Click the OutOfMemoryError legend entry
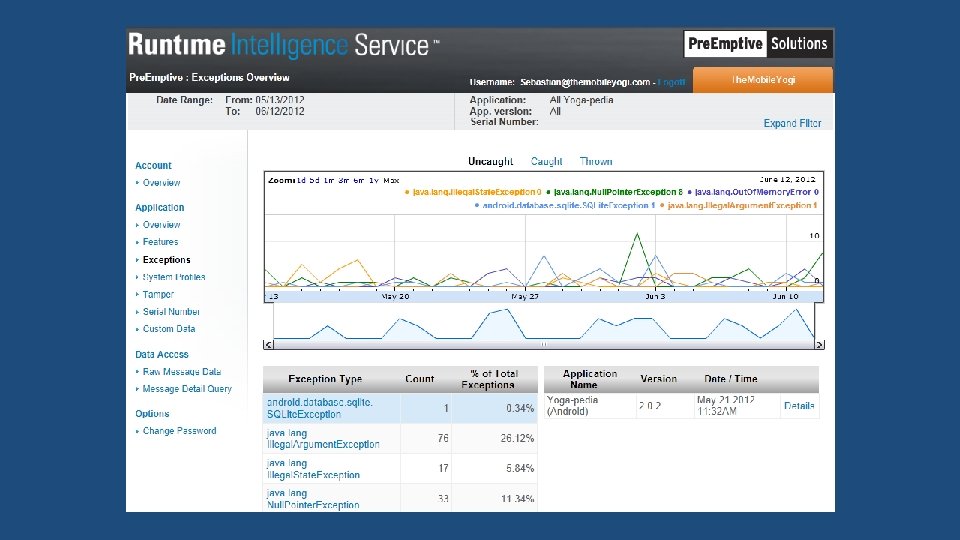The image size is (960, 540). coord(753,192)
